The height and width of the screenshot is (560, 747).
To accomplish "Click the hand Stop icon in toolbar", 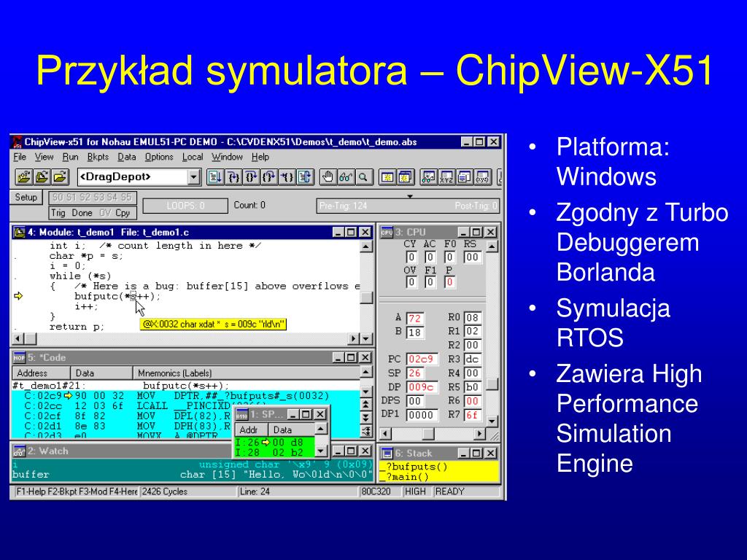I will click(x=328, y=178).
